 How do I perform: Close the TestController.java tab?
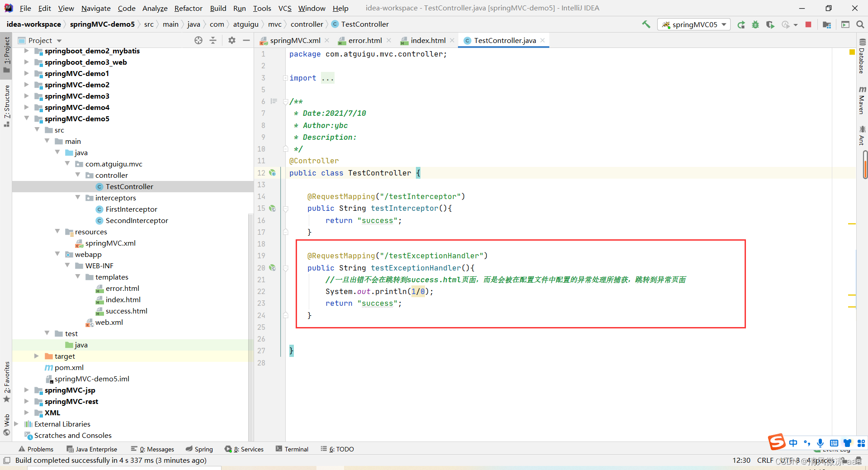[x=542, y=40]
